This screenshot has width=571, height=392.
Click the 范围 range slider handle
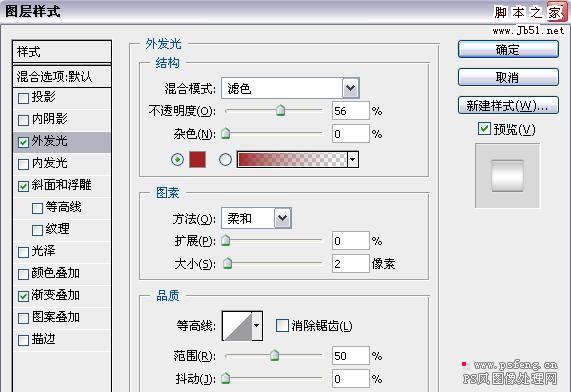[x=275, y=355]
